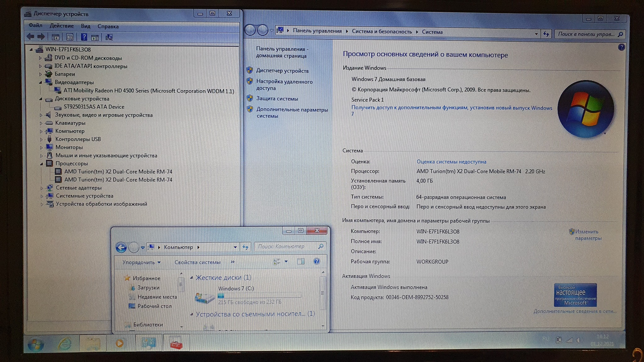Click the volume icon in the system tray
Screen dimensions: 644x362
tap(579, 340)
